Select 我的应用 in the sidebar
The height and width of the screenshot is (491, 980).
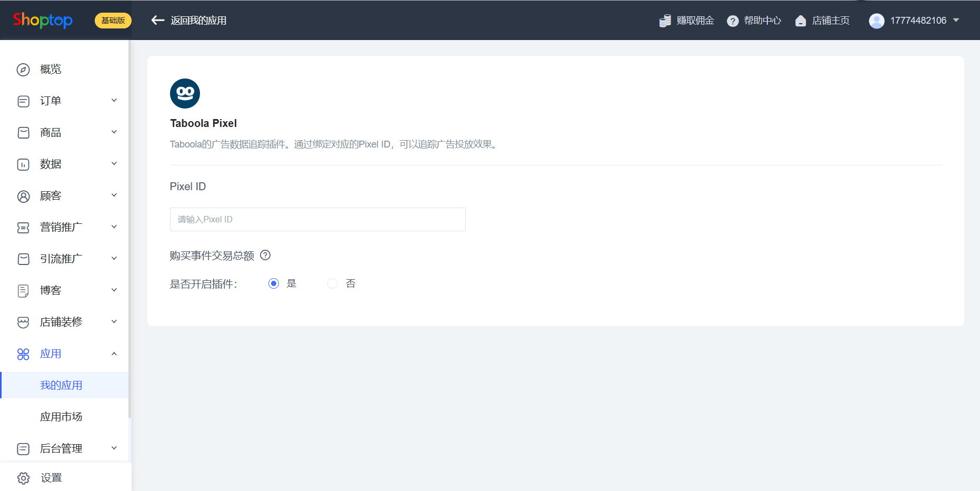[x=61, y=385]
